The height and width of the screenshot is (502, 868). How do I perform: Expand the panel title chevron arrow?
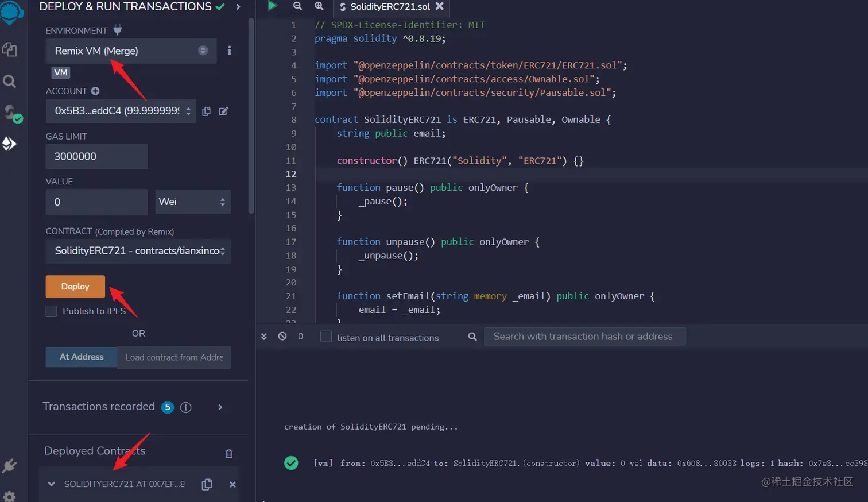pyautogui.click(x=238, y=7)
